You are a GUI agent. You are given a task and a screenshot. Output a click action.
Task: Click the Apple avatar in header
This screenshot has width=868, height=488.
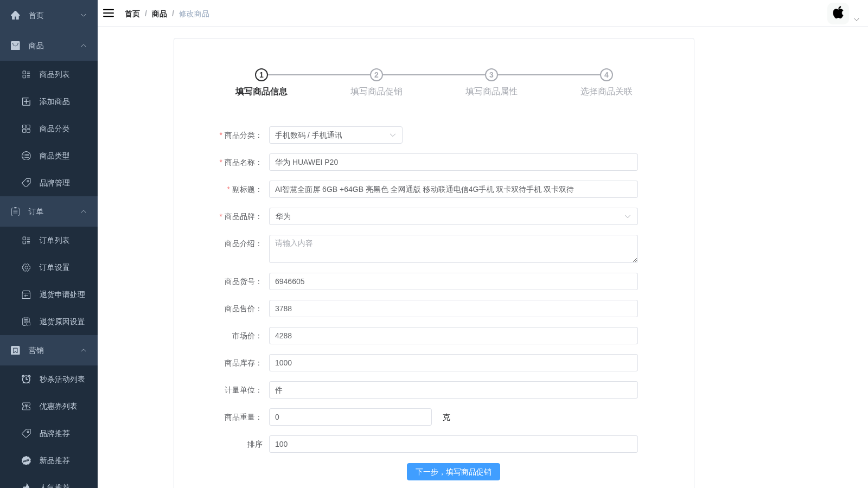(x=838, y=13)
